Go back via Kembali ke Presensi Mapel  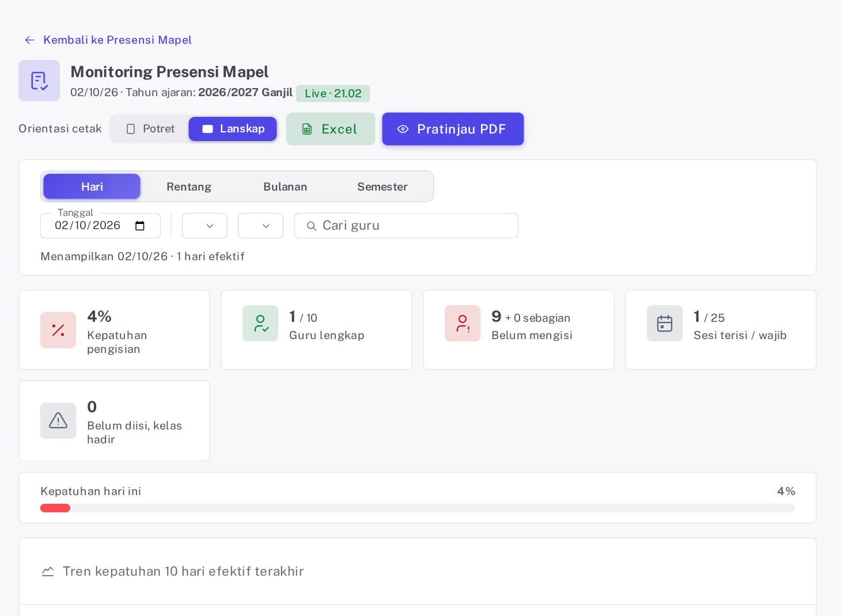[x=108, y=40]
